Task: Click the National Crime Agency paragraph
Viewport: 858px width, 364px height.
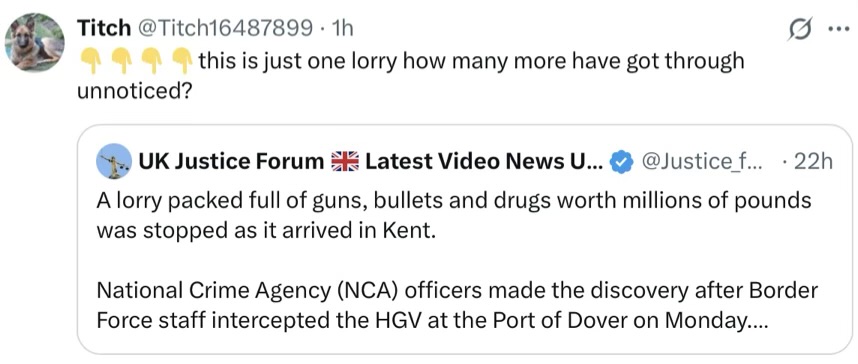Action: click(457, 305)
